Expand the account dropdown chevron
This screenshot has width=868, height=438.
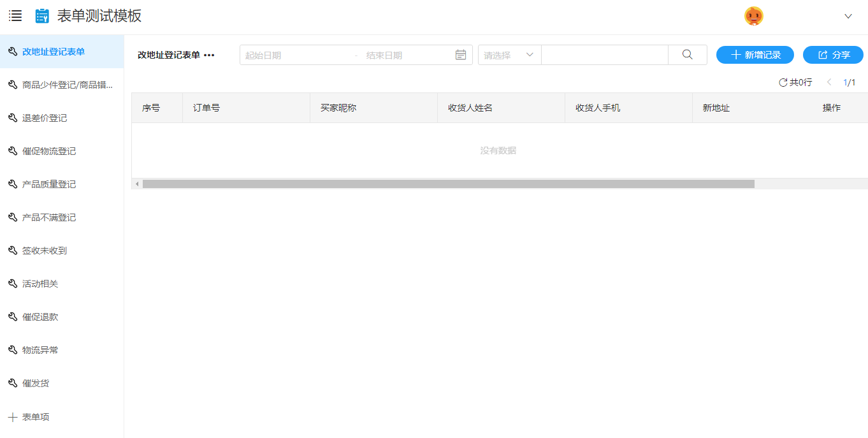[848, 17]
